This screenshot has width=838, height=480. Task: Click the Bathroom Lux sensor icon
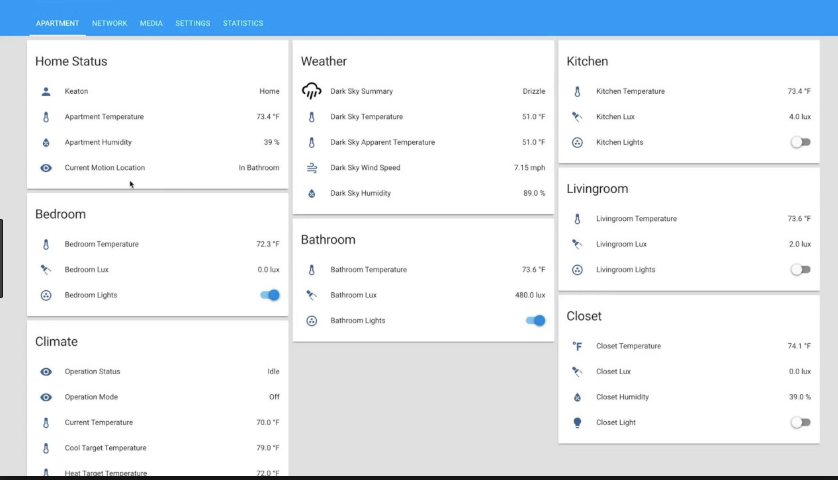[312, 295]
